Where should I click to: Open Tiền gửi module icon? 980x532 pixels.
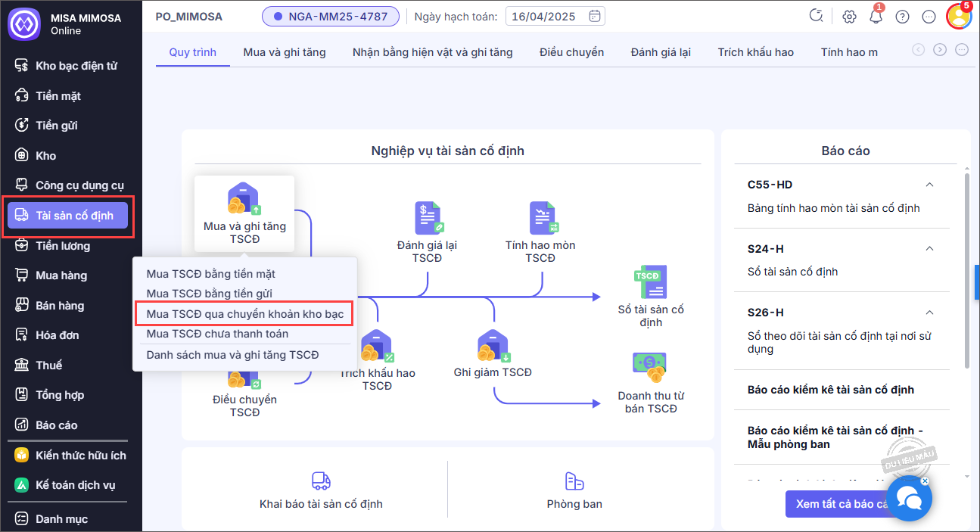(x=22, y=126)
